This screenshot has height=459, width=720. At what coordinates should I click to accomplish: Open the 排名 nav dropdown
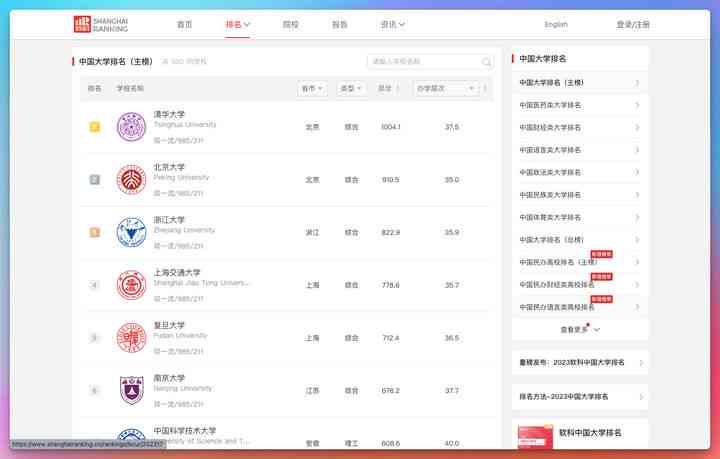[237, 24]
